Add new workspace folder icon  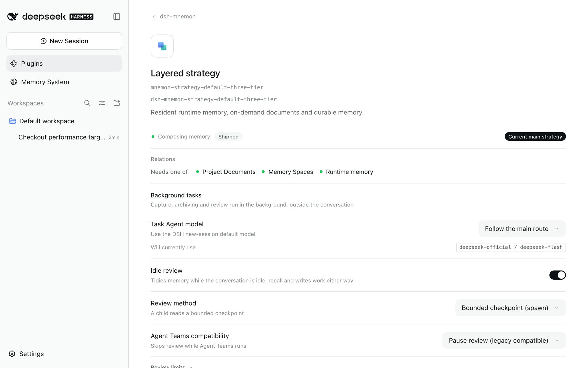(117, 103)
